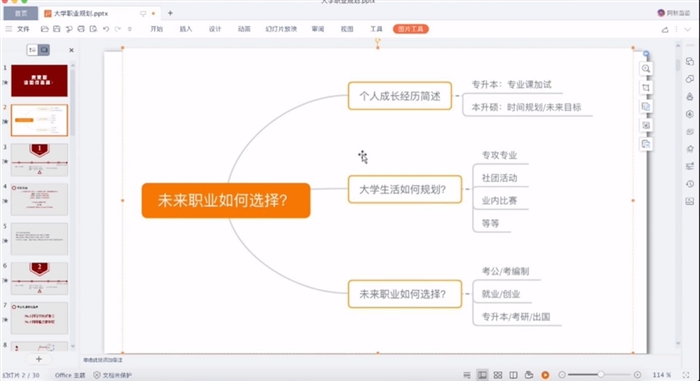Add a new slide with plus button
This screenshot has width=700, height=381.
point(39,359)
